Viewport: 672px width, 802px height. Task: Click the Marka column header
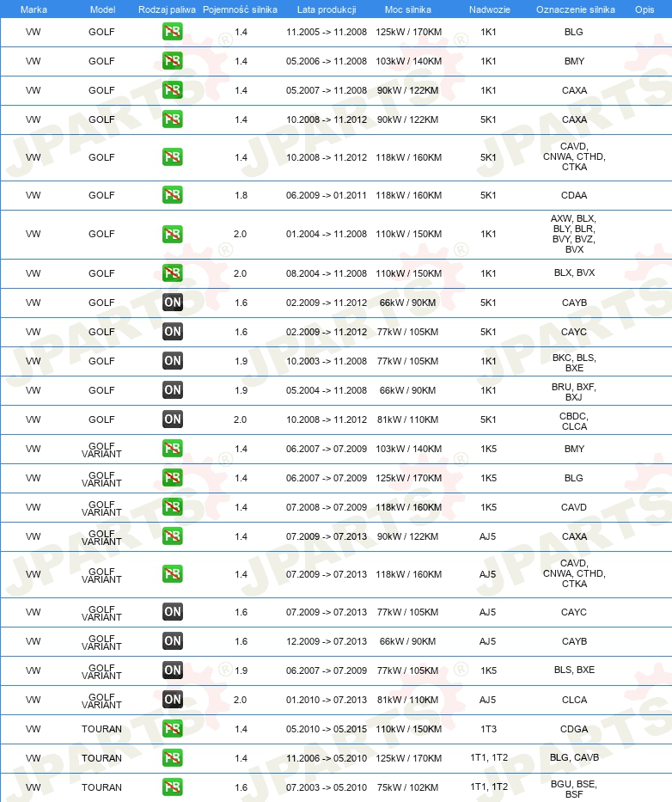pyautogui.click(x=34, y=9)
